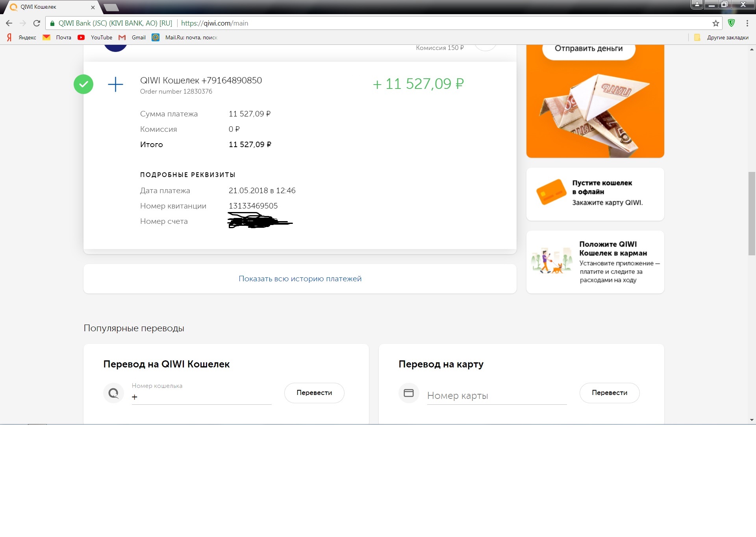Reload the page
Viewport: 756px width, 537px height.
point(37,23)
